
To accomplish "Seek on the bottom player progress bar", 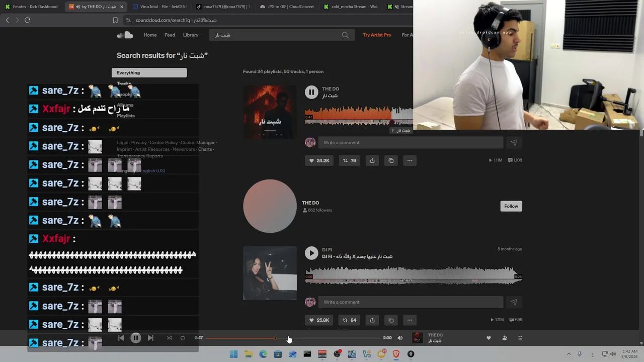I will click(293, 338).
